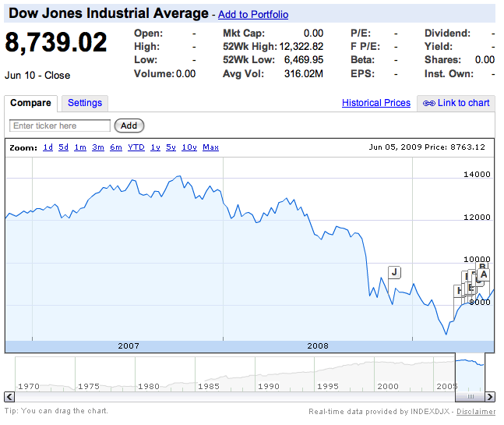Set chart zoom to 1d

click(48, 147)
